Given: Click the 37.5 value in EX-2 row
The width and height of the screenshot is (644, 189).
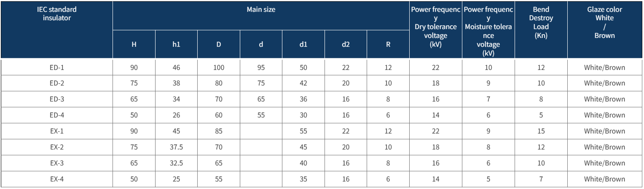Looking at the screenshot, I should [176, 147].
